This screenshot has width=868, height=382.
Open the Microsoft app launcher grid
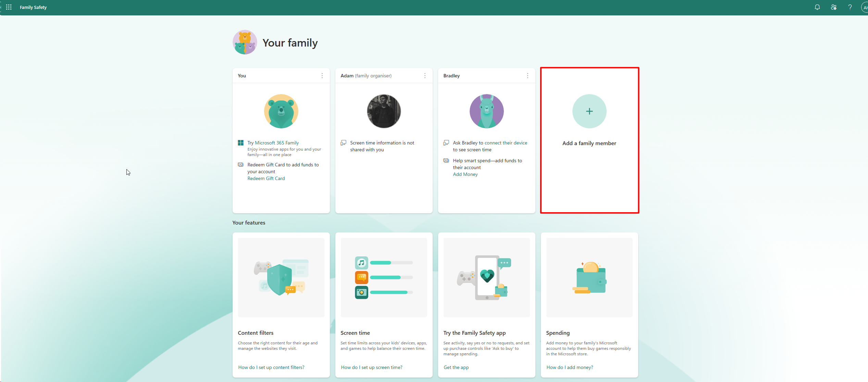point(9,7)
